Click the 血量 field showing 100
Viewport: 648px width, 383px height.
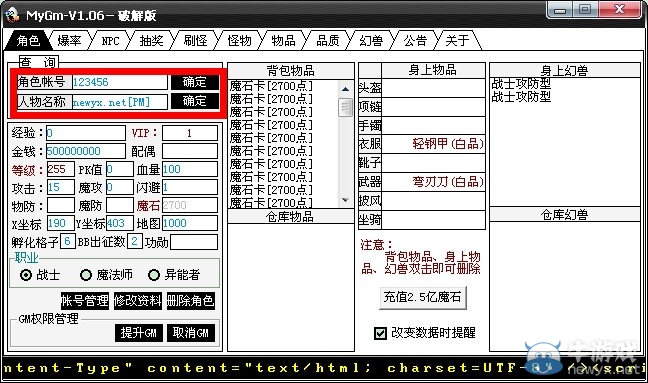pos(190,169)
